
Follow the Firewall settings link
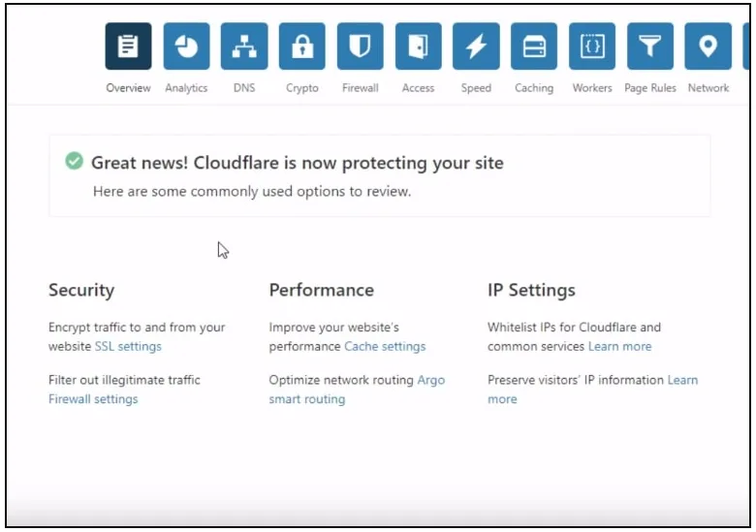pos(93,399)
